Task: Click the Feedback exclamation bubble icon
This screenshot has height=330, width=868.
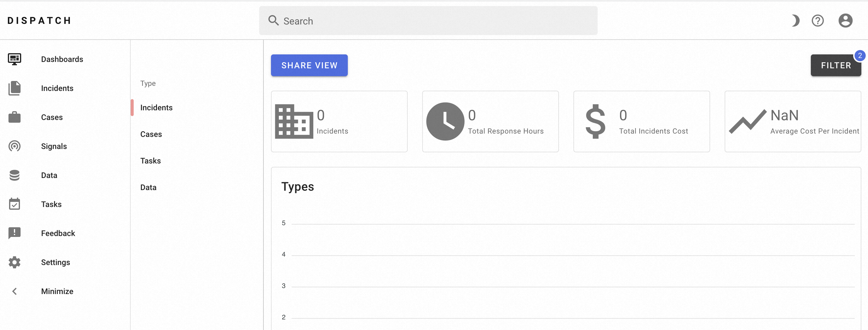Action: (15, 233)
